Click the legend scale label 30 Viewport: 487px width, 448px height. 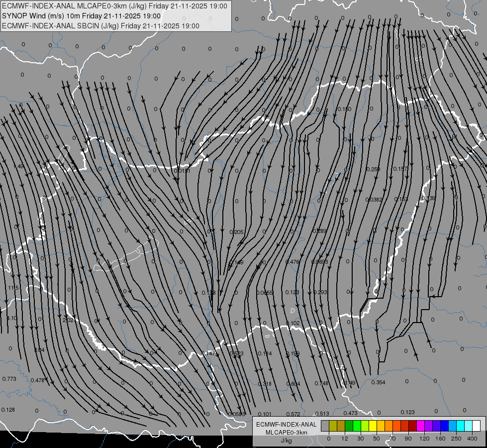pyautogui.click(x=360, y=439)
